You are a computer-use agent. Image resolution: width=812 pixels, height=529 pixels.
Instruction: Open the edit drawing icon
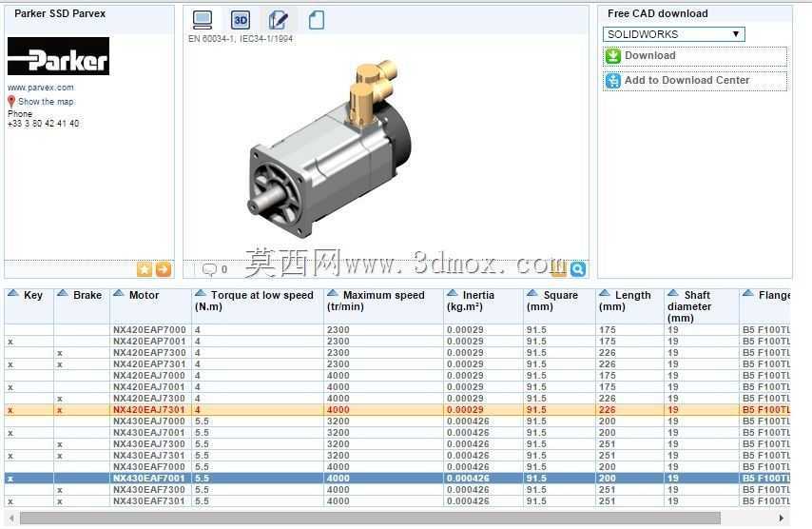(x=278, y=20)
